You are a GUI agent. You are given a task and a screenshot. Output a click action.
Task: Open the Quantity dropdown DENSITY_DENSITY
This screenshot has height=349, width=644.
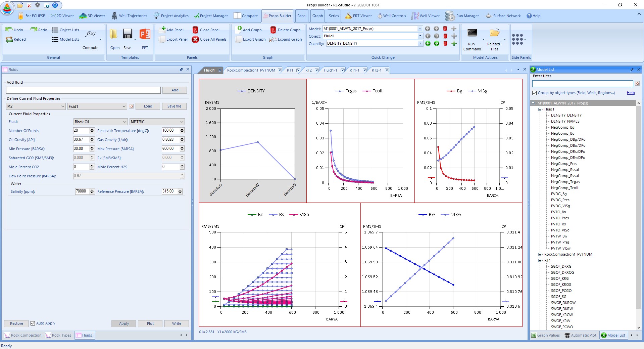click(420, 43)
